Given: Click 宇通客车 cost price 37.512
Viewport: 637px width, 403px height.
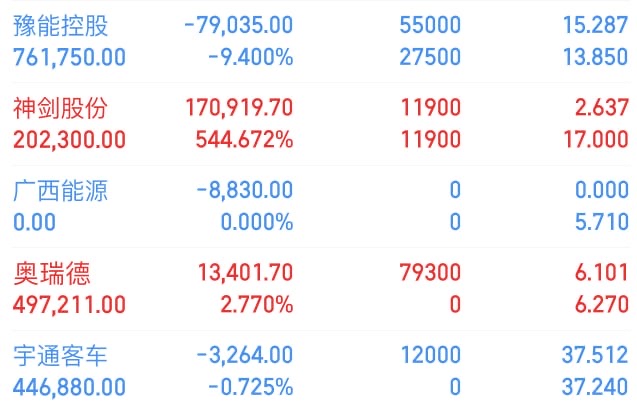Looking at the screenshot, I should coord(595,355).
